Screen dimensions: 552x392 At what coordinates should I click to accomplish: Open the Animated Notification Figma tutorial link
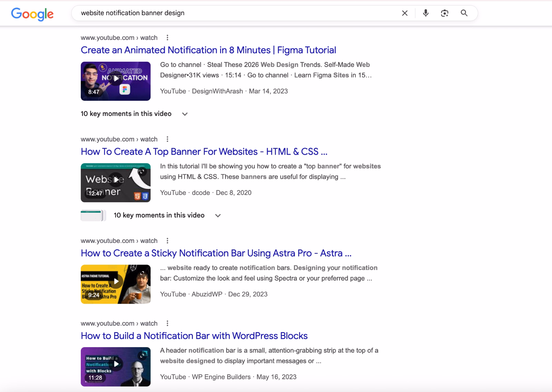click(208, 50)
